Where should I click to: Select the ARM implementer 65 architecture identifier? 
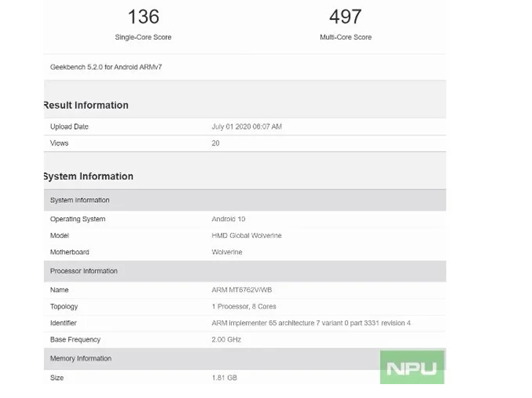(x=311, y=323)
